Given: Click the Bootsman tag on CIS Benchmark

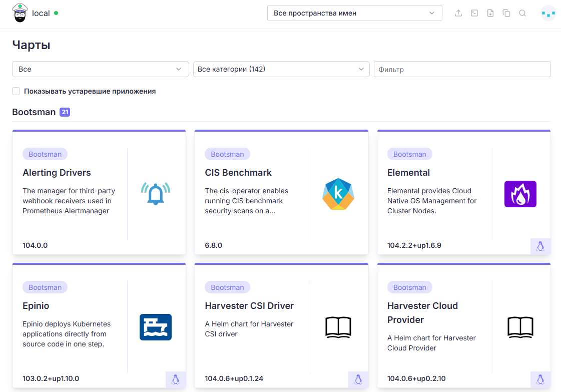Looking at the screenshot, I should (x=227, y=154).
